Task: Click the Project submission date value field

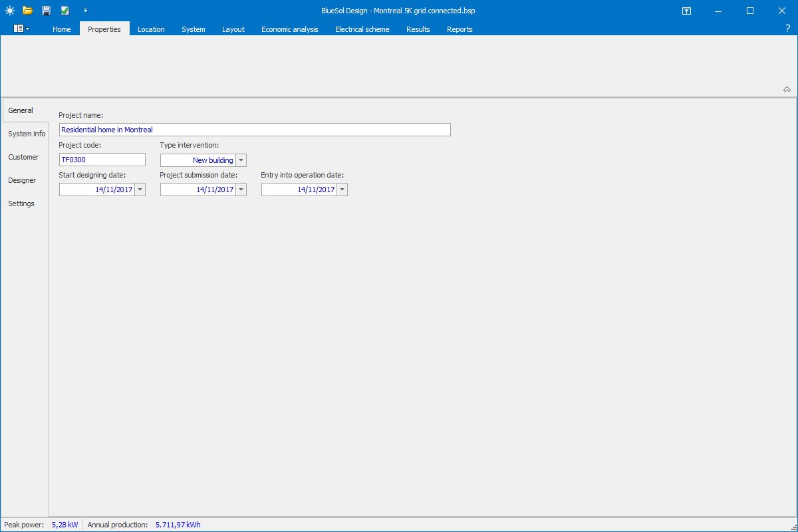Action: point(198,190)
